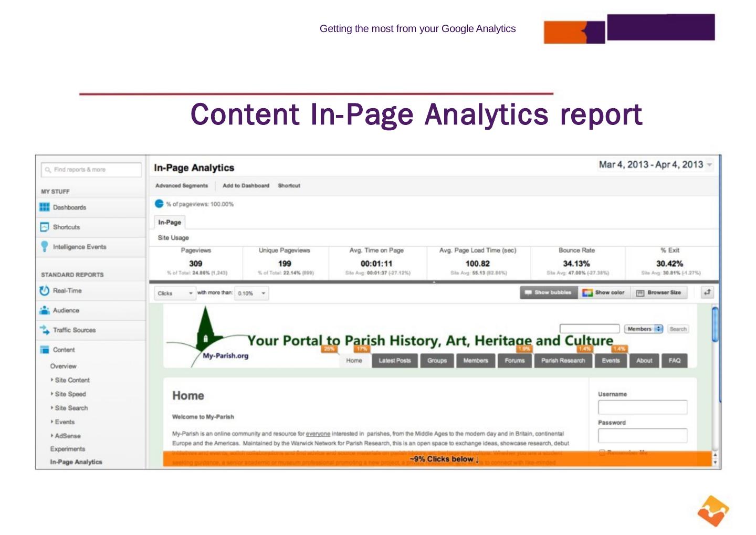756x535 pixels.
Task: Toggle Show bubbles
Action: pyautogui.click(x=549, y=292)
